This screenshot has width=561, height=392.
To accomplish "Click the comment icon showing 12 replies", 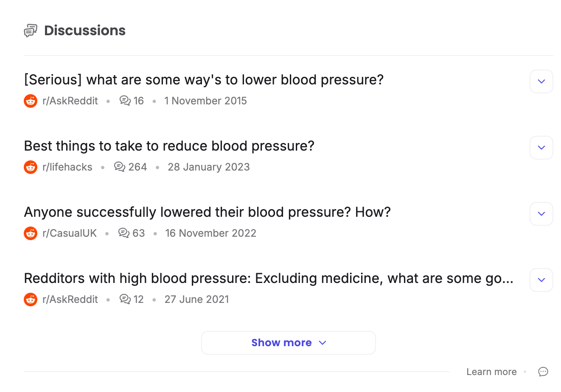I will (124, 299).
